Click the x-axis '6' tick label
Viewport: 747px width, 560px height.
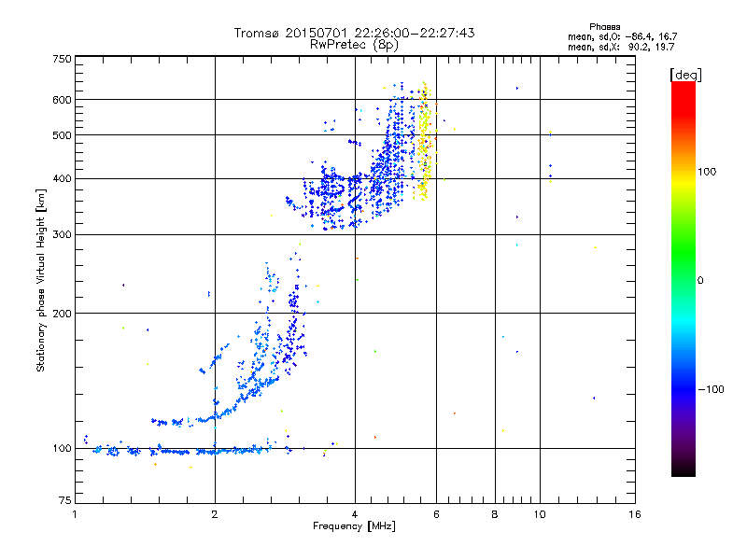[x=436, y=514]
